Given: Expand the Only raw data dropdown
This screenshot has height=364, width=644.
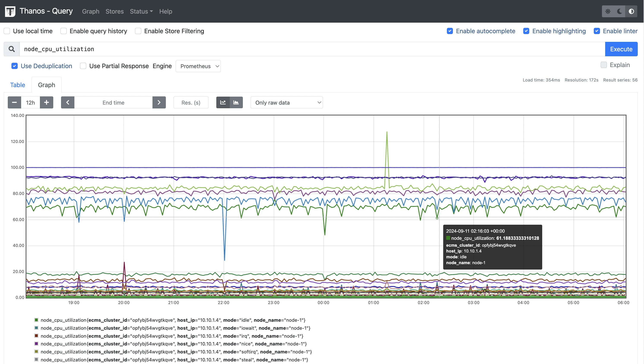Looking at the screenshot, I should [x=286, y=102].
